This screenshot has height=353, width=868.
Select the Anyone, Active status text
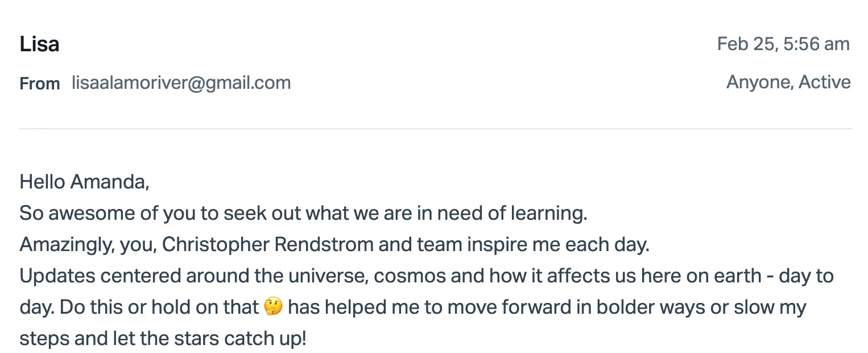788,83
